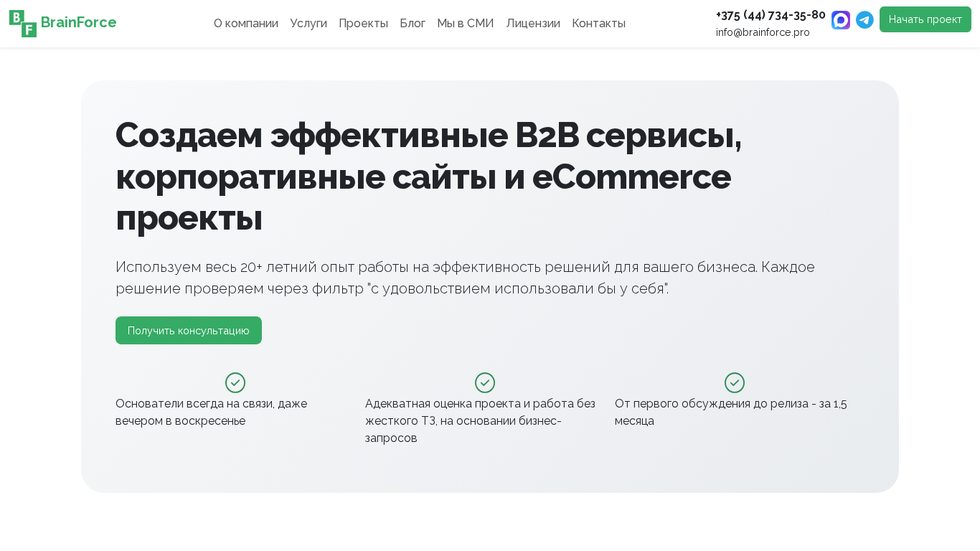Click checkmark icon above 1.5 month release text
Image resolution: width=980 pixels, height=551 pixels.
tap(735, 382)
